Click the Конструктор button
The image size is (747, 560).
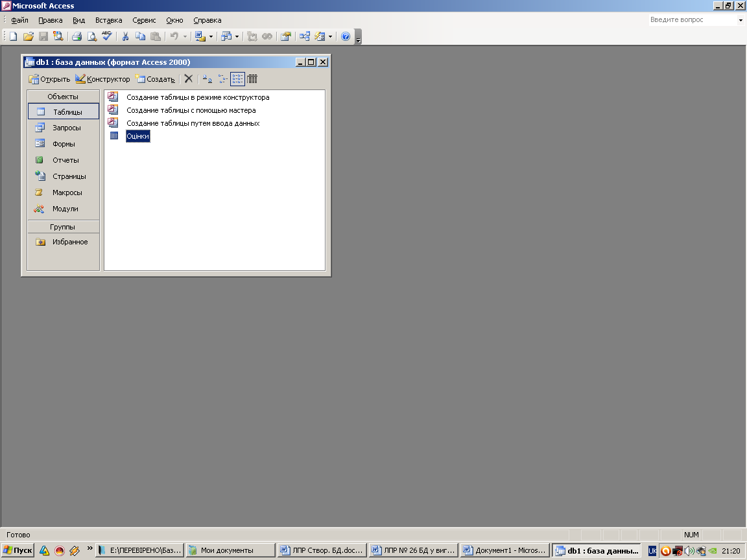[102, 79]
